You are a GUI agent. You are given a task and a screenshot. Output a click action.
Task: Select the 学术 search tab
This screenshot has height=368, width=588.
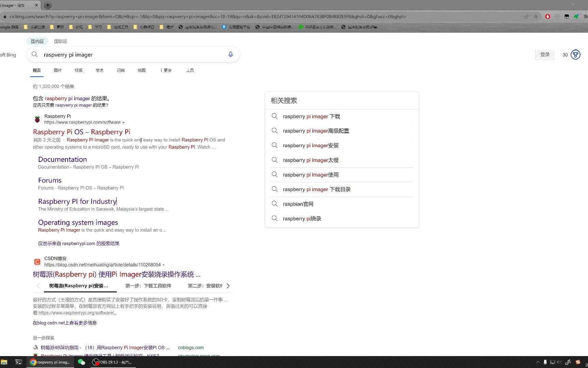click(x=100, y=70)
